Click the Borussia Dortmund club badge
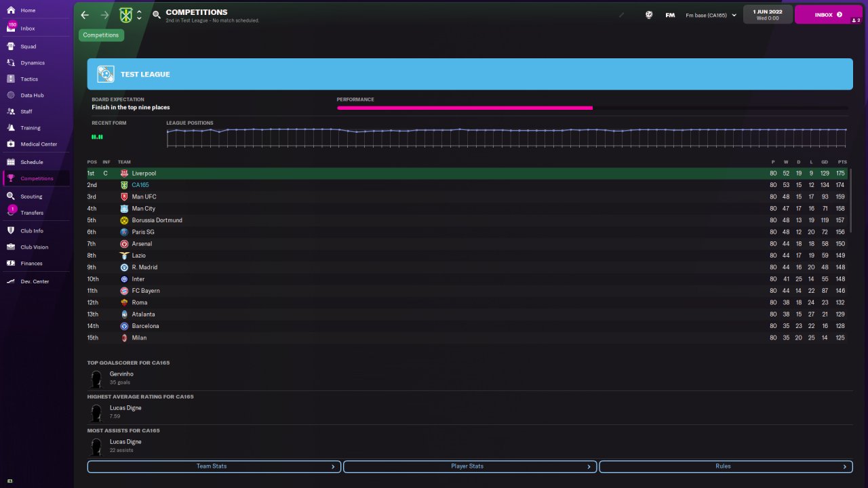 coord(124,220)
